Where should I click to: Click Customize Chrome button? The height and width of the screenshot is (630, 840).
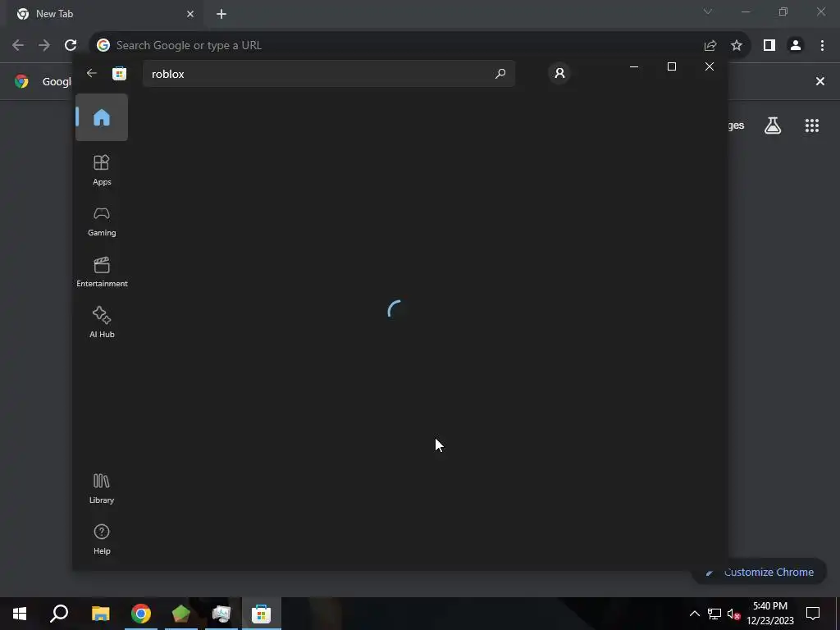pos(760,572)
